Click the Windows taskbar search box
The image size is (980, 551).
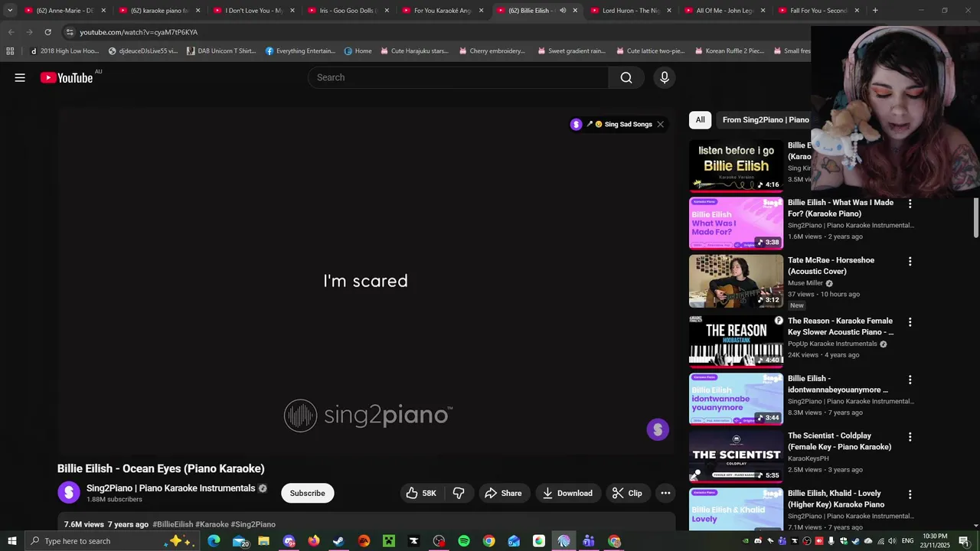point(112,541)
